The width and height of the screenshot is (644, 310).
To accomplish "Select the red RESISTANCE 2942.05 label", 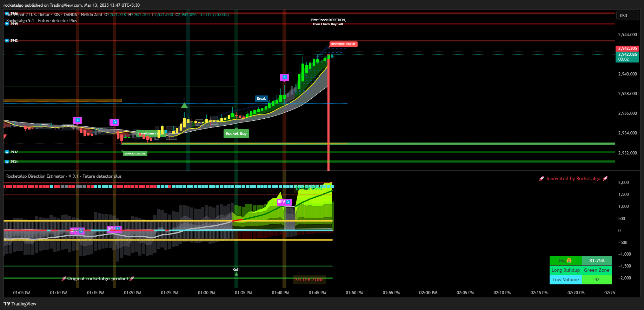I will coord(343,44).
